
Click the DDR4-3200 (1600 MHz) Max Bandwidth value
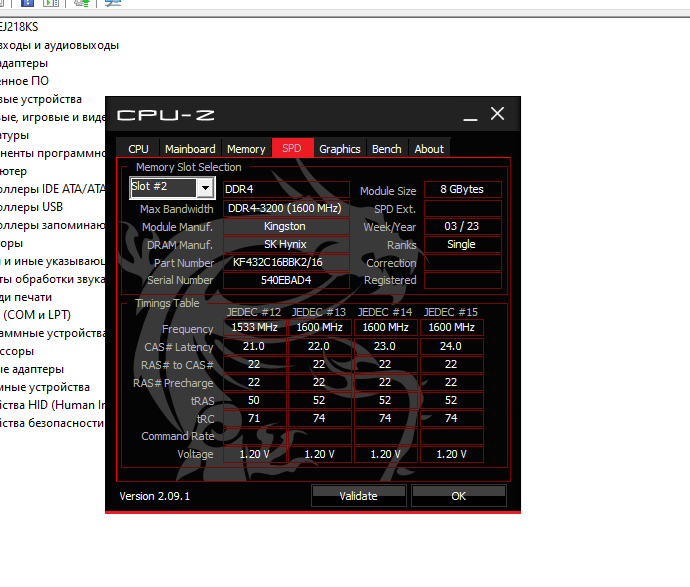tap(286, 208)
